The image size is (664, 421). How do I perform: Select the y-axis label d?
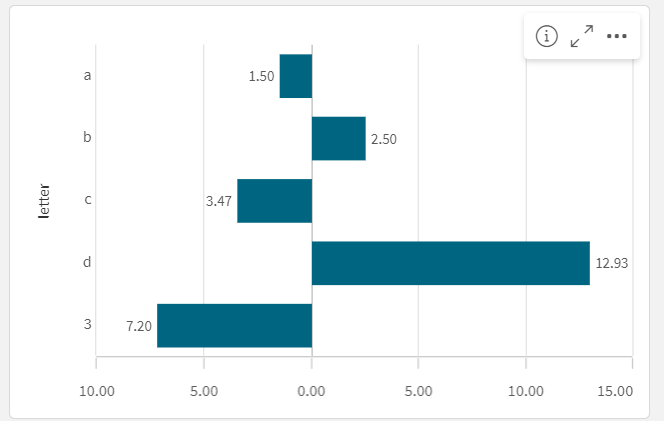pos(88,262)
